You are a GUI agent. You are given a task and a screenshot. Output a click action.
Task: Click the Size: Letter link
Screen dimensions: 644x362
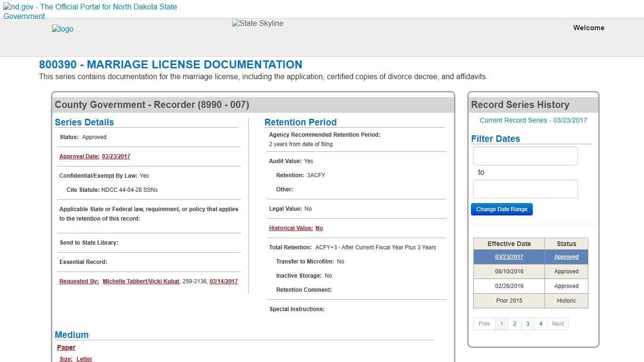click(x=84, y=359)
